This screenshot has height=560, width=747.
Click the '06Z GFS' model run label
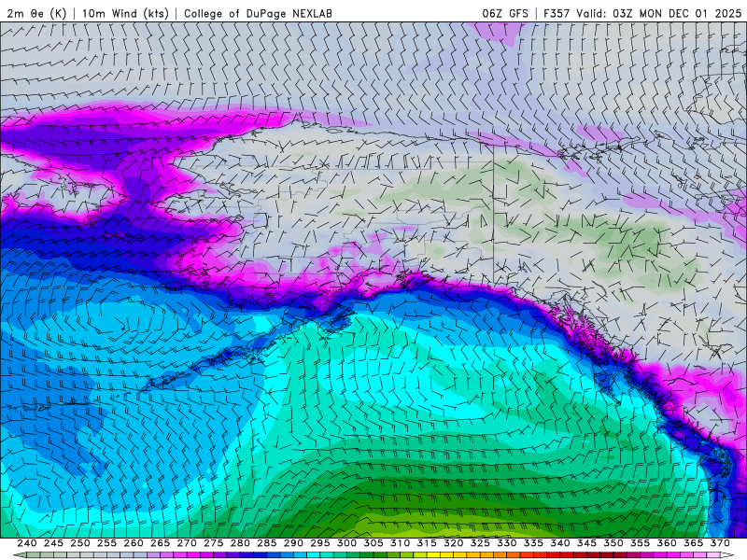click(x=505, y=13)
